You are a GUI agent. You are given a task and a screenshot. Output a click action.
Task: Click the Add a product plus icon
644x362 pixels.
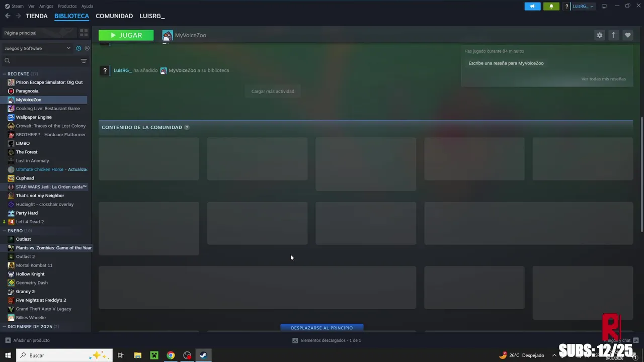click(x=8, y=340)
